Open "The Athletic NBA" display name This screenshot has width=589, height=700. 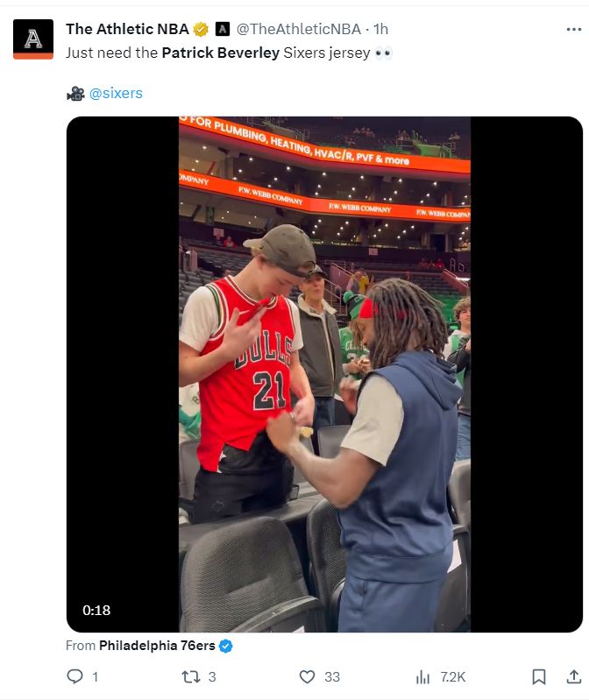coord(127,29)
